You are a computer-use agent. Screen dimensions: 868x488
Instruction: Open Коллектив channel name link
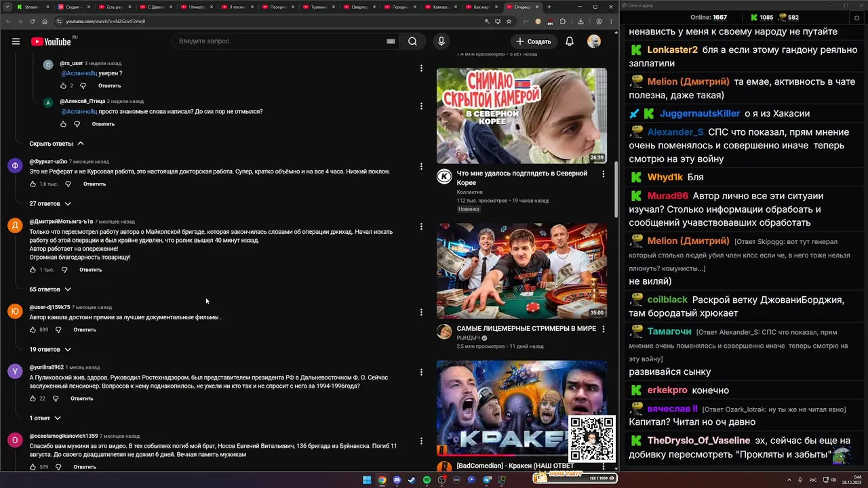(x=469, y=192)
